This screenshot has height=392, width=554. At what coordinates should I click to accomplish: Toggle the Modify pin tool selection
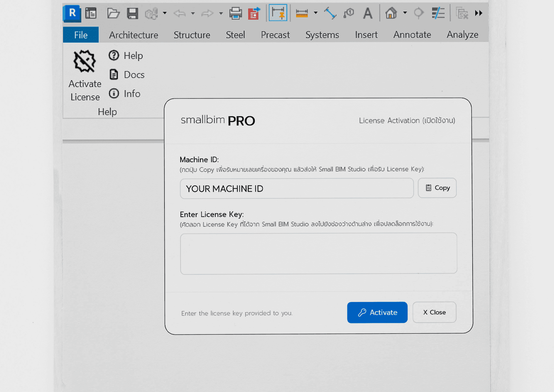click(x=278, y=13)
